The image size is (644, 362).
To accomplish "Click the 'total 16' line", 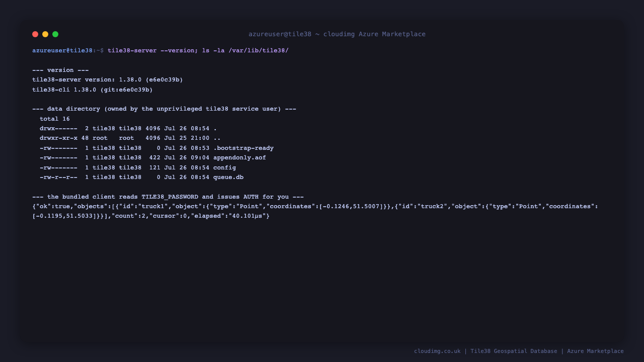I will 55,119.
